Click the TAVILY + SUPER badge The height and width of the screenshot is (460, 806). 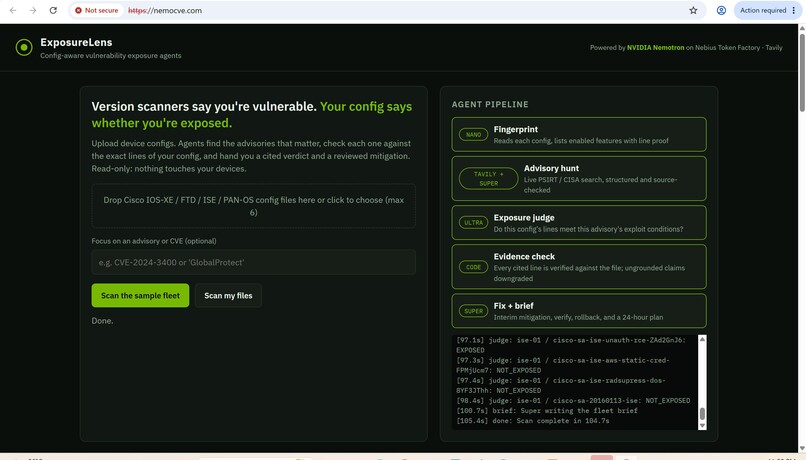point(488,178)
